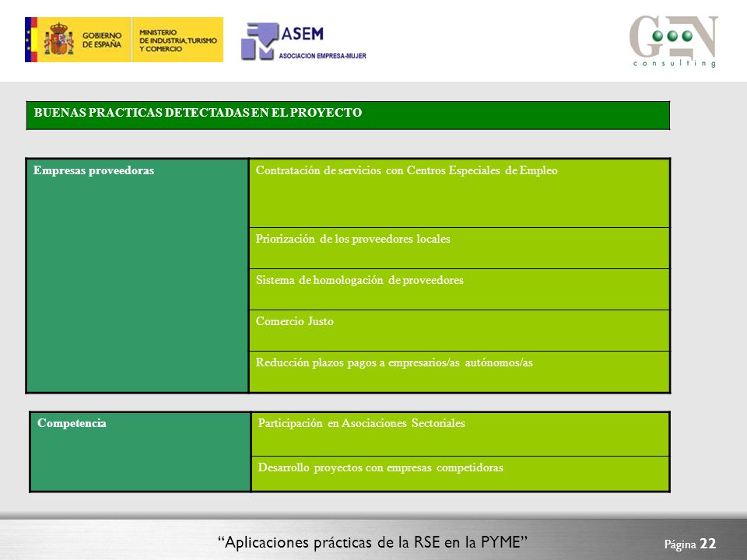Select 'Sistema de homologación de proveedores' row
Screen dimensions: 747x560
tap(460, 289)
